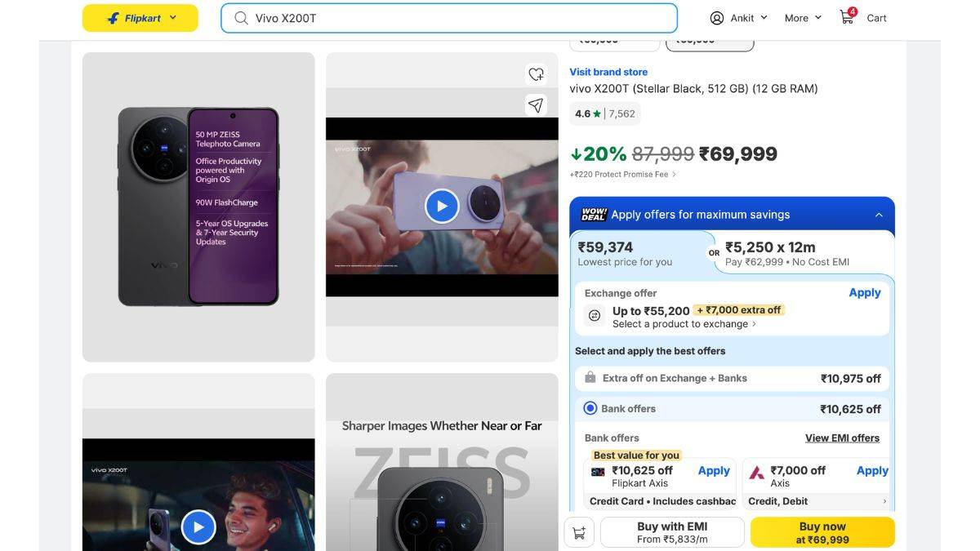Focus the Vivo X200T search field

(x=449, y=18)
